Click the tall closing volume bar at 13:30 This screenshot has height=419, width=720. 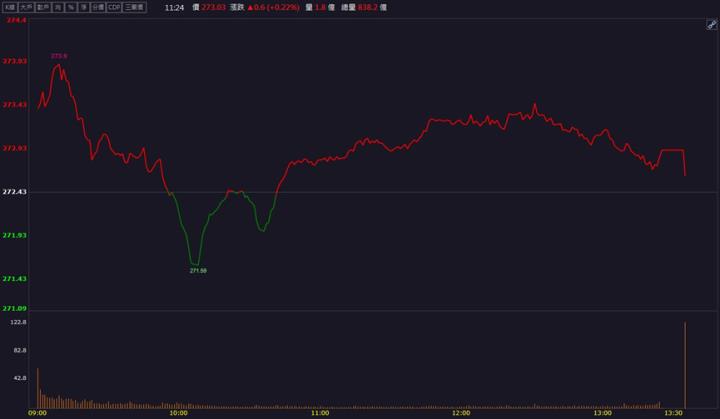[x=685, y=365]
